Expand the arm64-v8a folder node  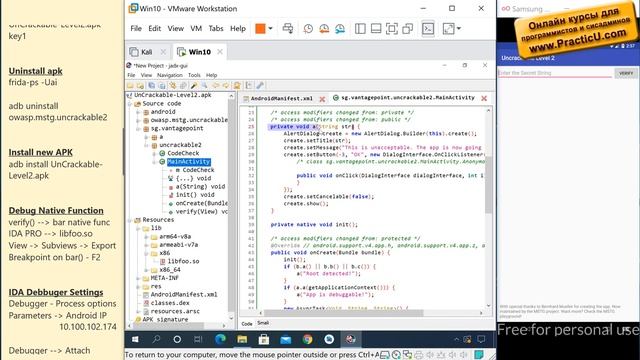click(x=147, y=237)
